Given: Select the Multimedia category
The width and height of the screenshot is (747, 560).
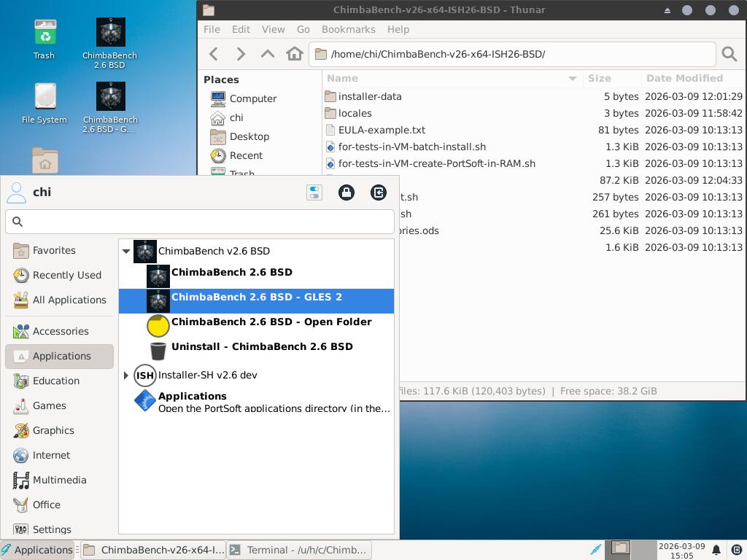Looking at the screenshot, I should (60, 480).
